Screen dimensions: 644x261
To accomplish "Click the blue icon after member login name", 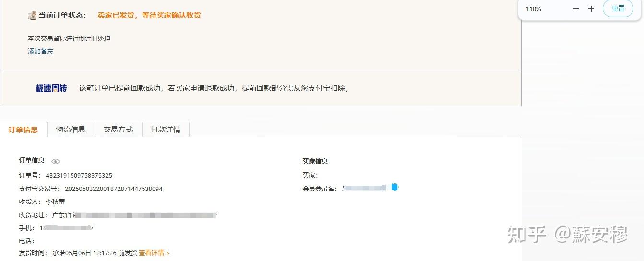I will (394, 187).
